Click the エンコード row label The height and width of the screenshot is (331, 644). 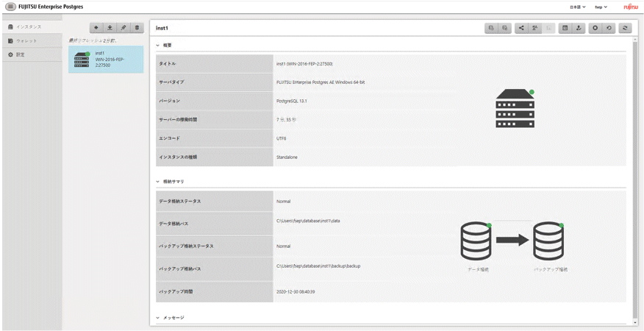pos(170,138)
